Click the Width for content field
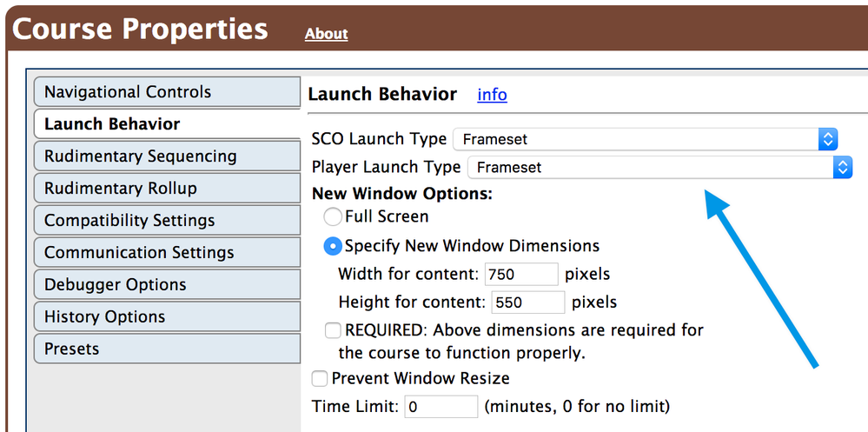 click(521, 275)
